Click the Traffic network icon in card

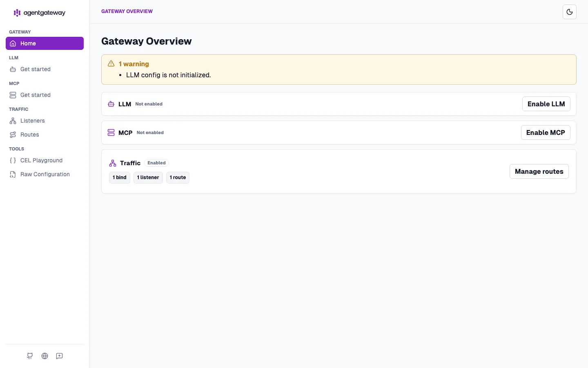pos(113,163)
